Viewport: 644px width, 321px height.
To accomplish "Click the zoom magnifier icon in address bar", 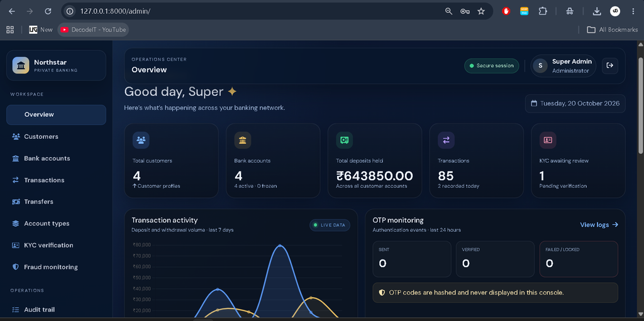I will tap(448, 11).
